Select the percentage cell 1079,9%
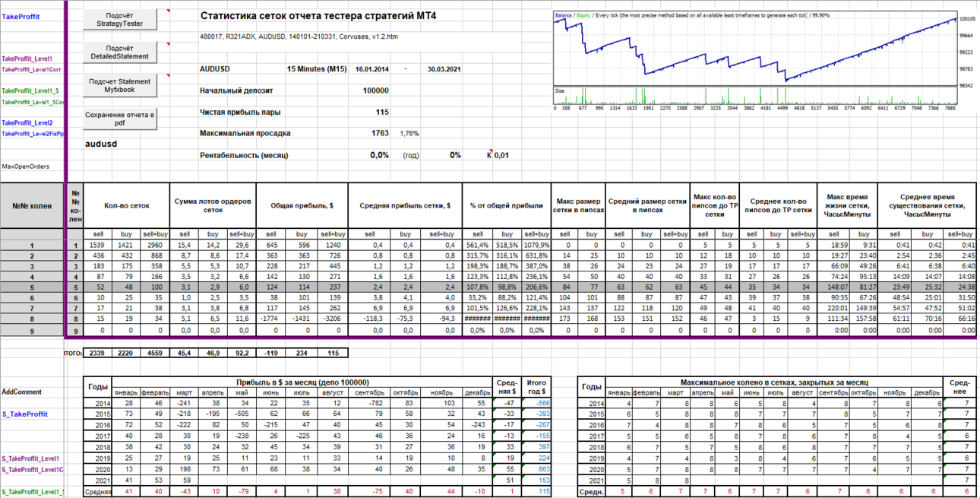980x498 pixels. 536,245
